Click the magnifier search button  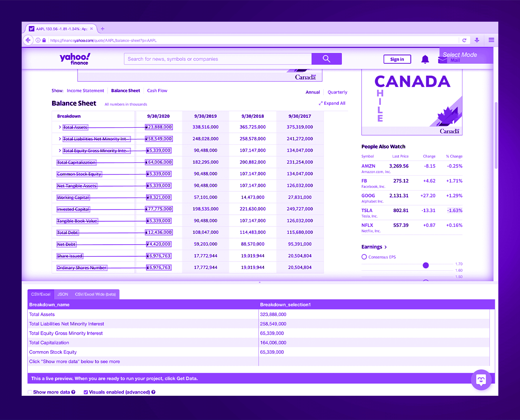[x=327, y=59]
